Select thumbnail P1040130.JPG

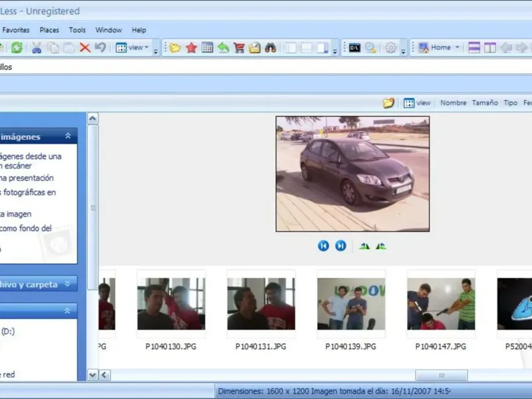point(171,304)
